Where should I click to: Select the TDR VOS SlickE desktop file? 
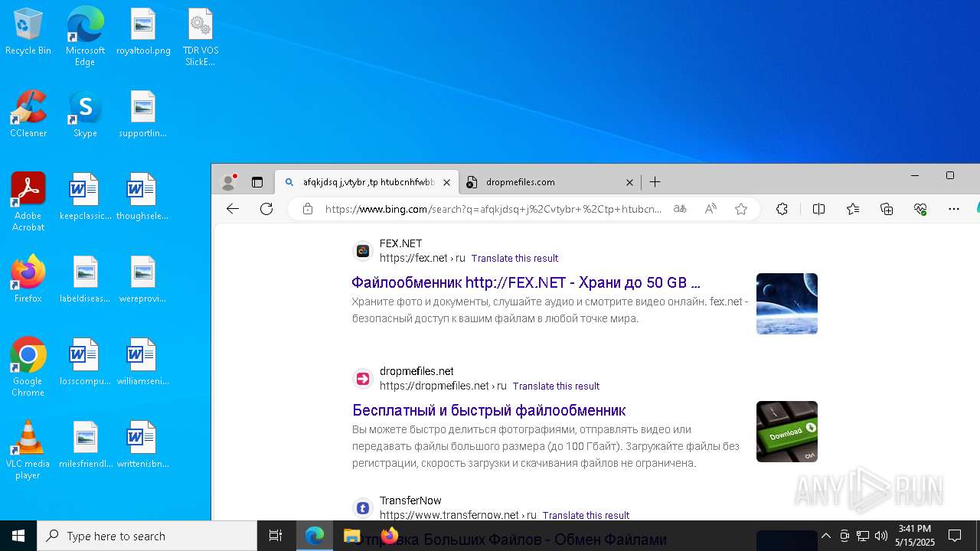(x=201, y=37)
